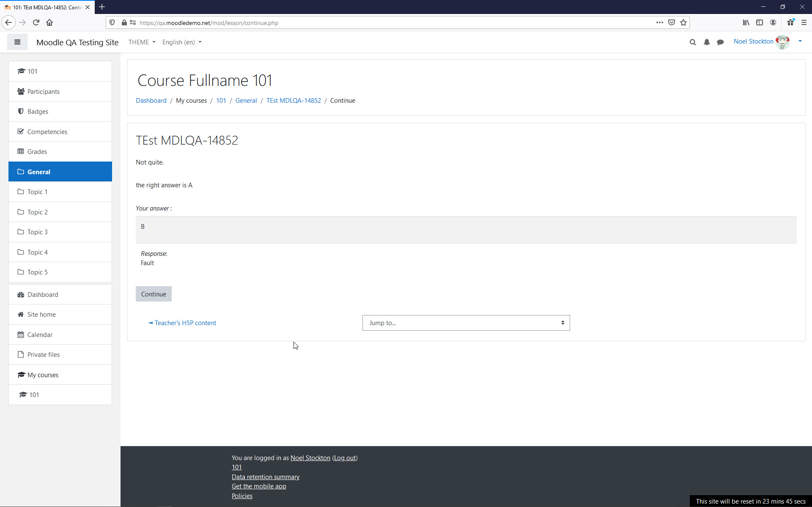Click Moodle QA Testing Site title

[77, 42]
